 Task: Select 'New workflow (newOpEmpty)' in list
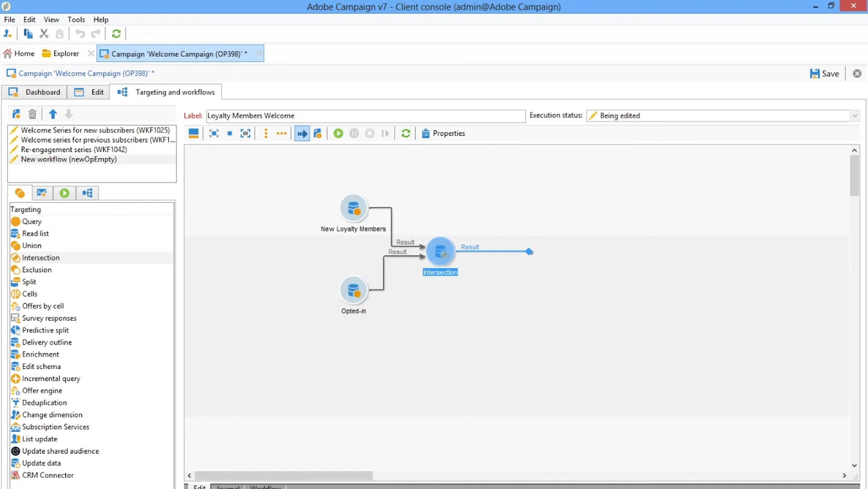[x=92, y=159]
